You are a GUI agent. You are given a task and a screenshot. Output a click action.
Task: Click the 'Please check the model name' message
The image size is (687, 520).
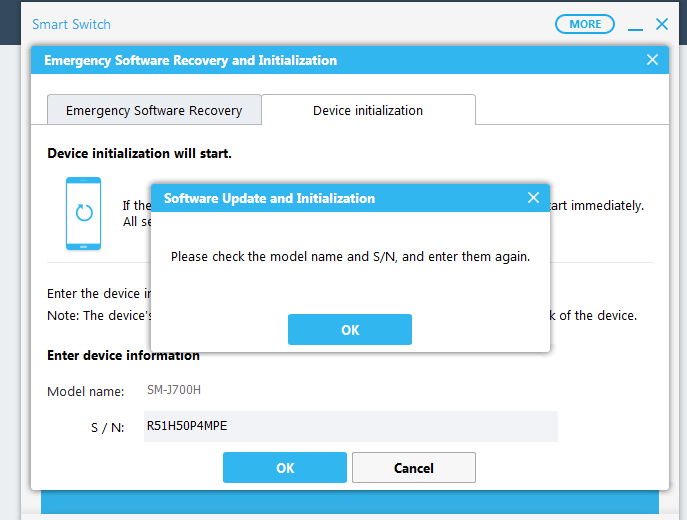350,256
